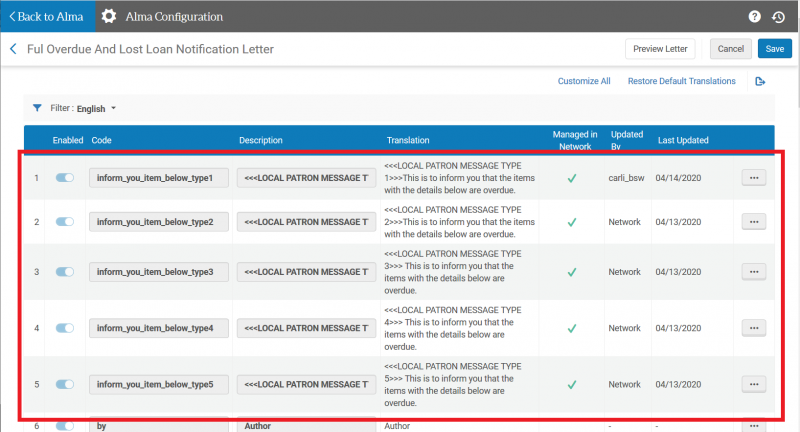Click Restore Default Translations link
Image resolution: width=800 pixels, height=432 pixels.
[682, 81]
